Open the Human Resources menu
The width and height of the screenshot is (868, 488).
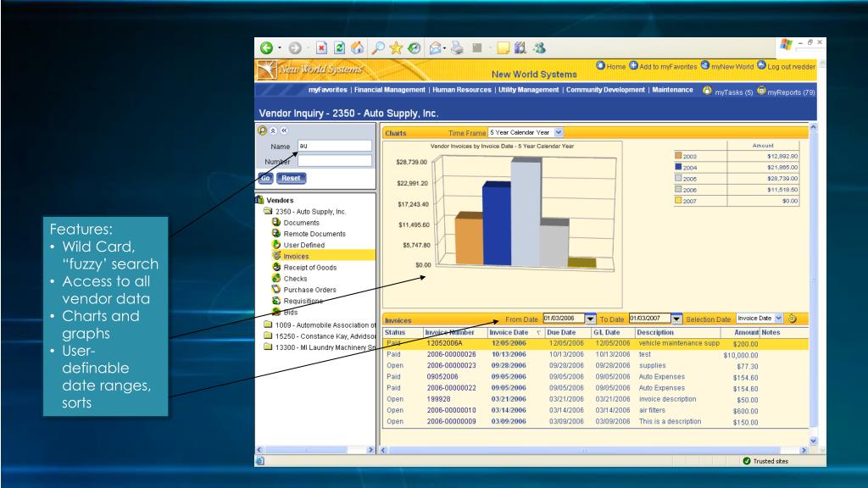point(462,90)
